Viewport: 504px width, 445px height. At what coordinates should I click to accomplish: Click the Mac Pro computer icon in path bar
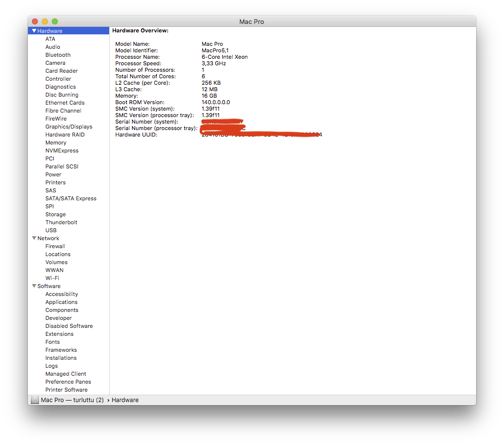(35, 400)
